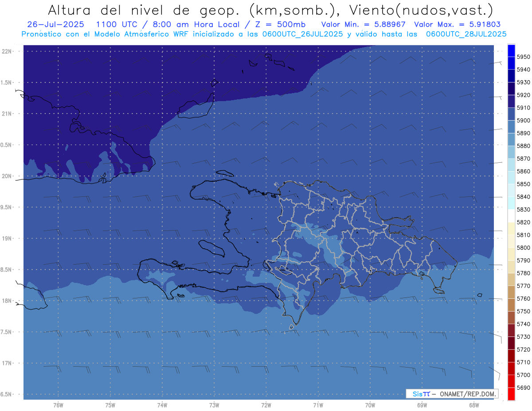
Task: Click the 5760 value on the color legend
Action: point(524,298)
